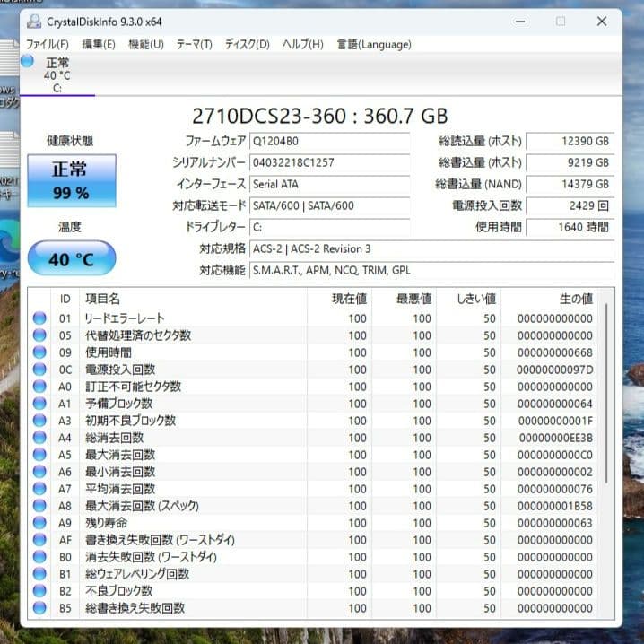The height and width of the screenshot is (644, 644).
Task: Select the C: drive tab
Action: point(57,74)
